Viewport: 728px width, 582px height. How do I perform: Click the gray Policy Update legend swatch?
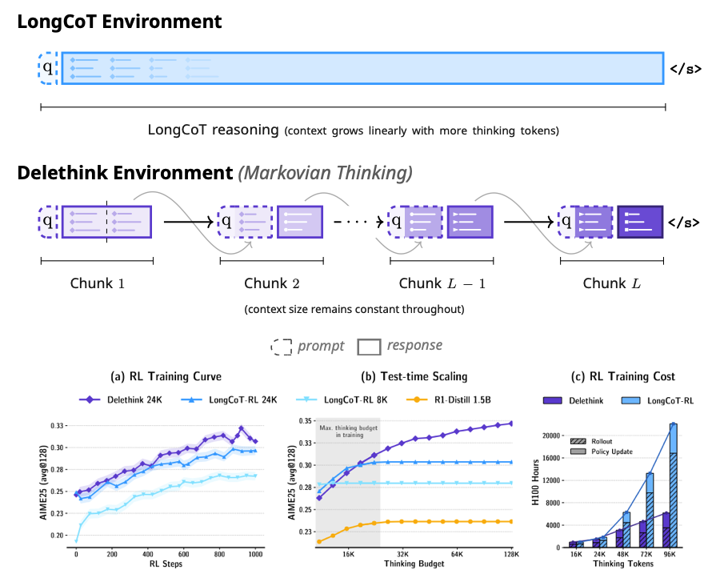point(577,452)
